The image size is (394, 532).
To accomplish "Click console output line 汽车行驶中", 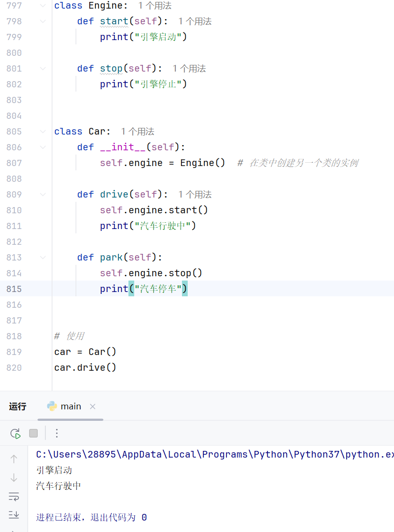I will click(58, 486).
